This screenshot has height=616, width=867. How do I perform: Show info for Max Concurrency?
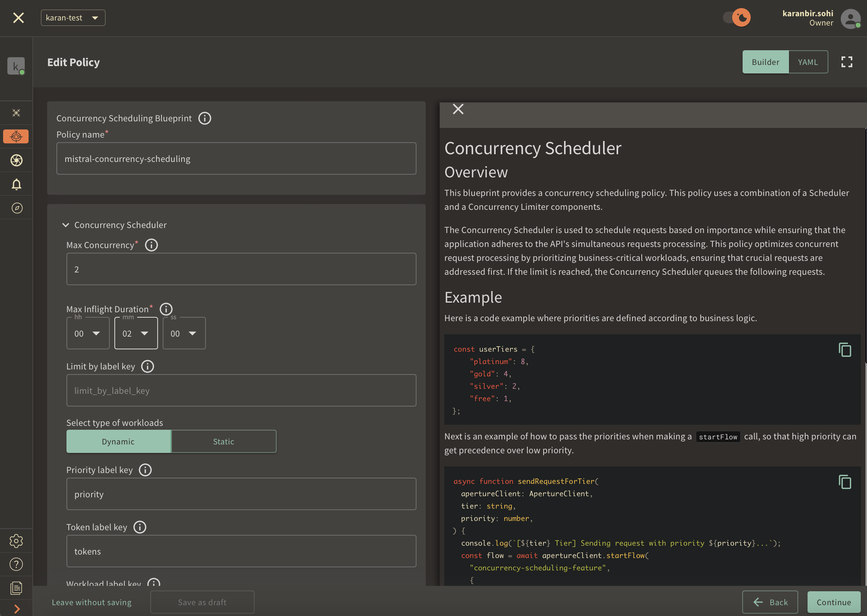(151, 245)
